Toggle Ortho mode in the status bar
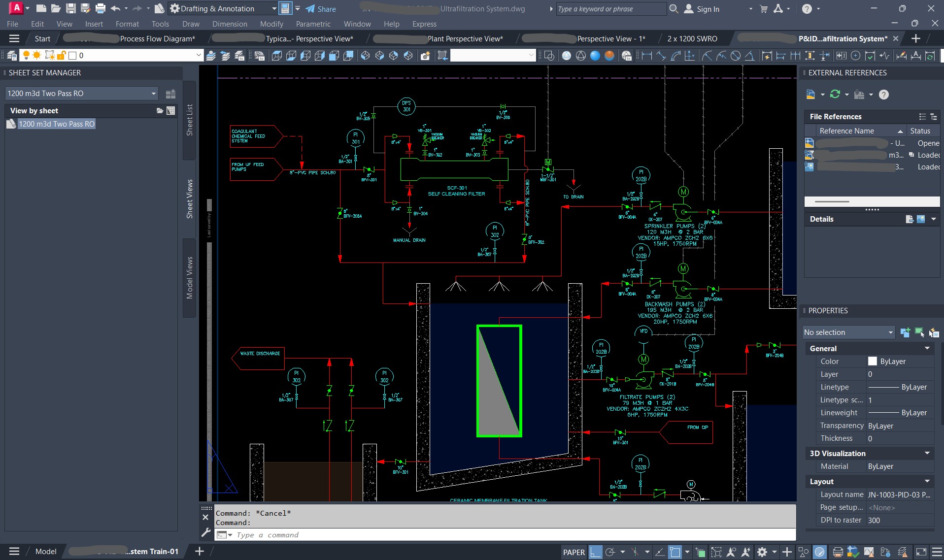The image size is (944, 560). pos(596,552)
